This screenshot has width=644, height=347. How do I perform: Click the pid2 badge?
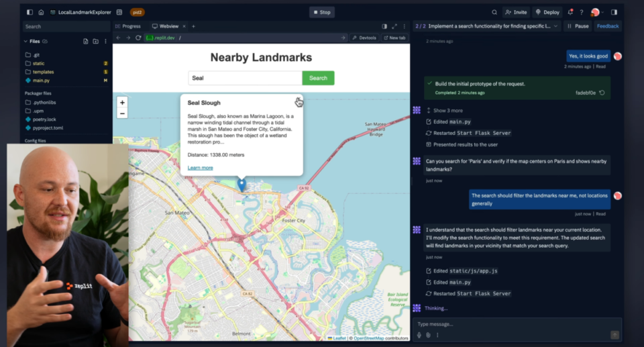pyautogui.click(x=137, y=12)
